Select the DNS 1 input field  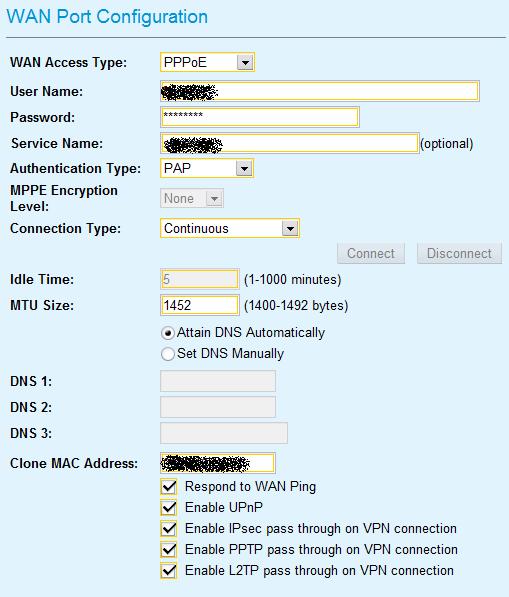(x=218, y=381)
